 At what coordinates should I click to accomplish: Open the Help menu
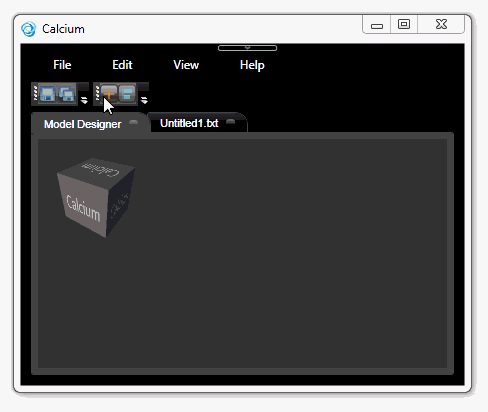pos(252,65)
